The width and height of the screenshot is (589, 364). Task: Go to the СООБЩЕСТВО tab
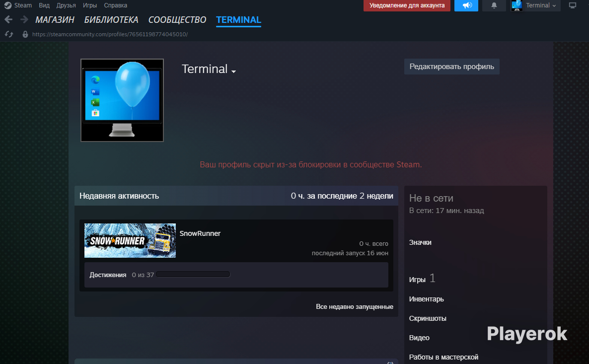pyautogui.click(x=177, y=19)
